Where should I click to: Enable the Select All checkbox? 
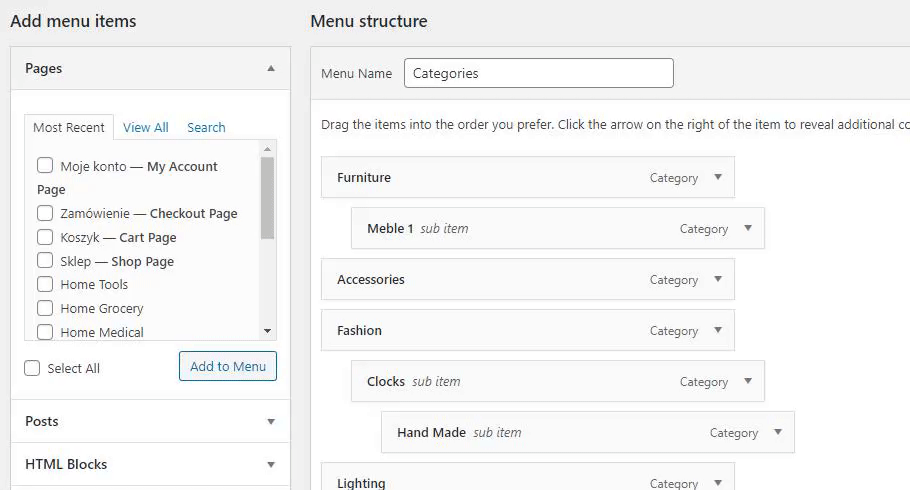[32, 368]
